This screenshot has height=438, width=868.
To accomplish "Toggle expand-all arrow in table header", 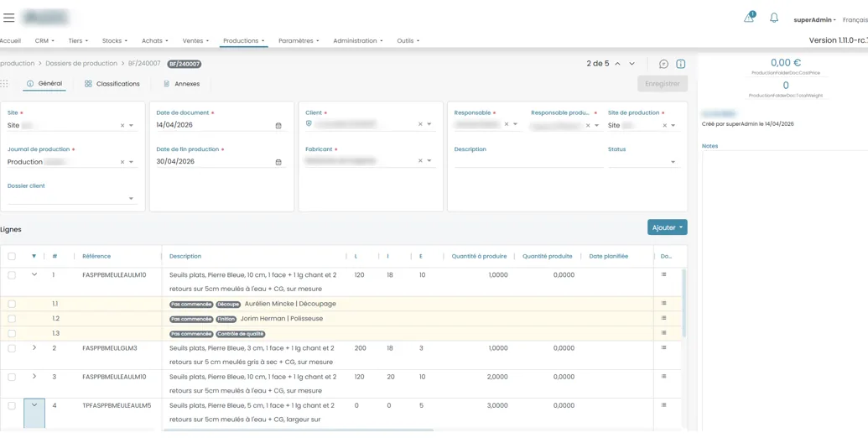I will coord(34,257).
